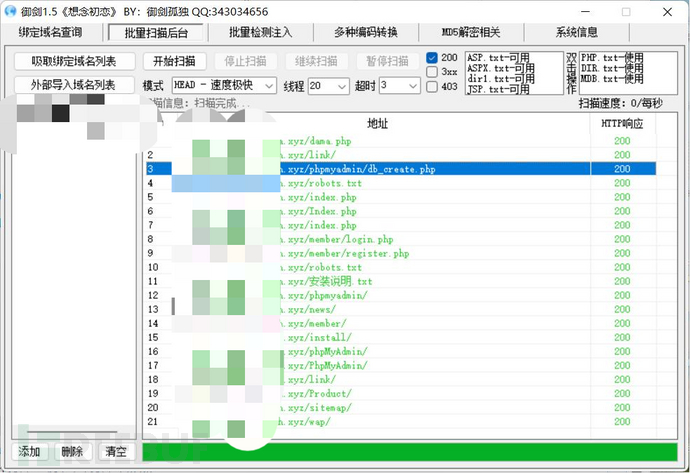This screenshot has height=473, width=690.
Task: Click the 地址 column header
Action: [x=378, y=124]
